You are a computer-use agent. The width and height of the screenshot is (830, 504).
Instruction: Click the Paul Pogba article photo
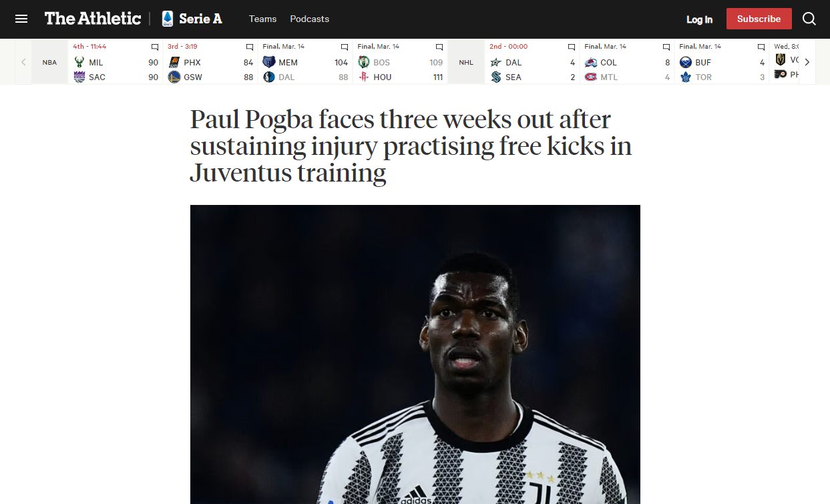point(415,354)
